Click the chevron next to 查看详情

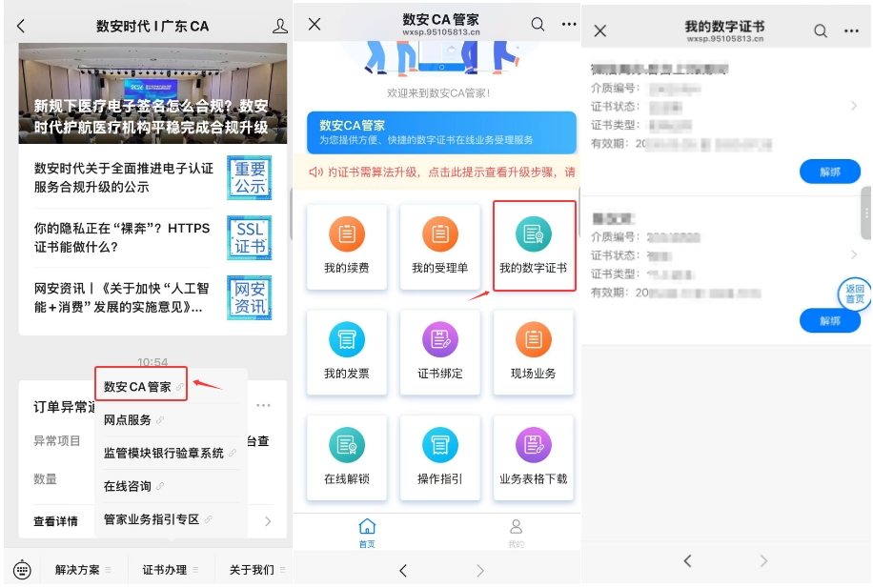[x=268, y=521]
